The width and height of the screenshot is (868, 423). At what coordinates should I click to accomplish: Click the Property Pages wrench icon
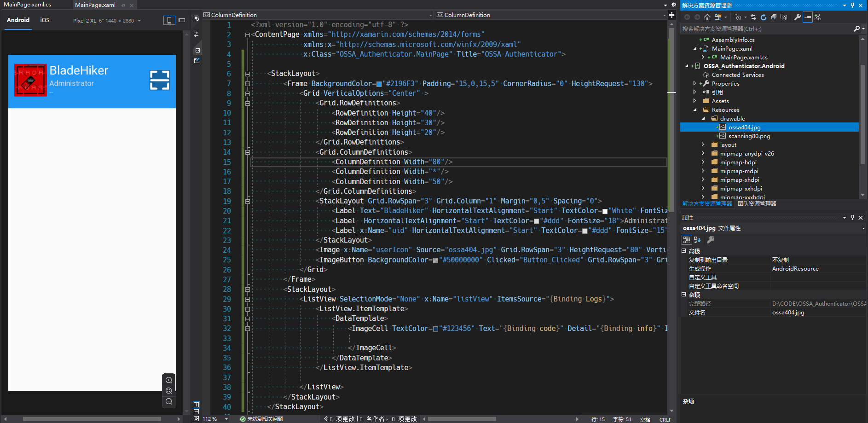click(x=711, y=240)
